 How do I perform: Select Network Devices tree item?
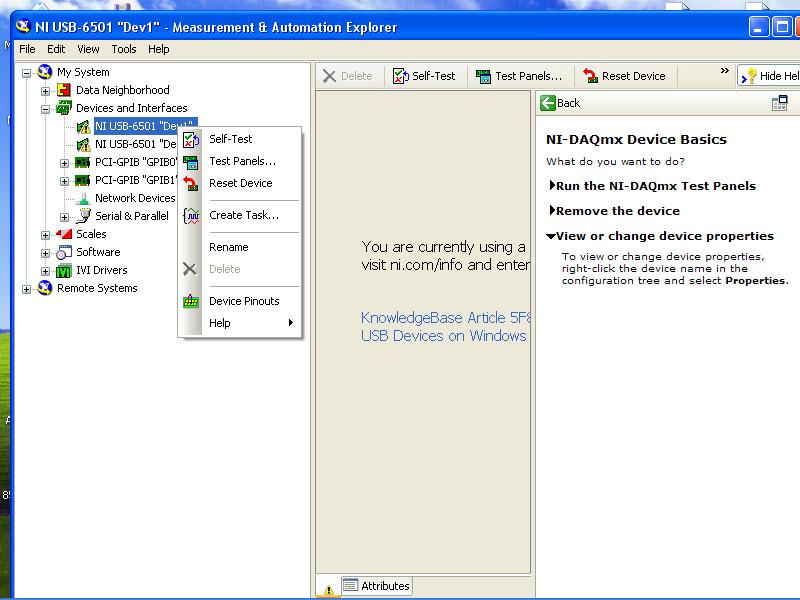pyautogui.click(x=135, y=198)
